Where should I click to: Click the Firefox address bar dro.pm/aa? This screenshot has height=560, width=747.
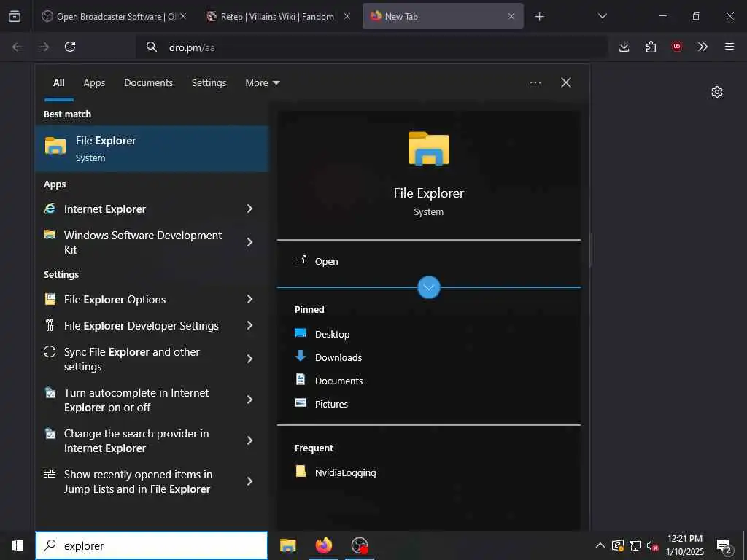371,47
